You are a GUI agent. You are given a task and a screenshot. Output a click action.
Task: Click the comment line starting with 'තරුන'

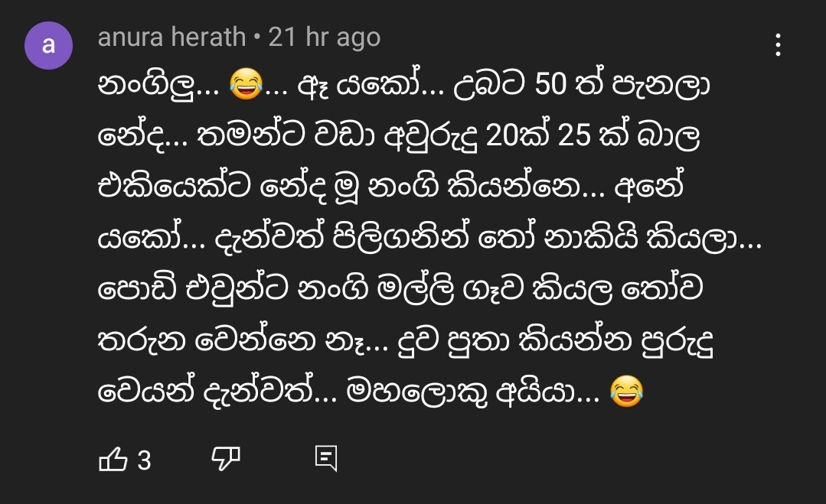click(x=406, y=340)
